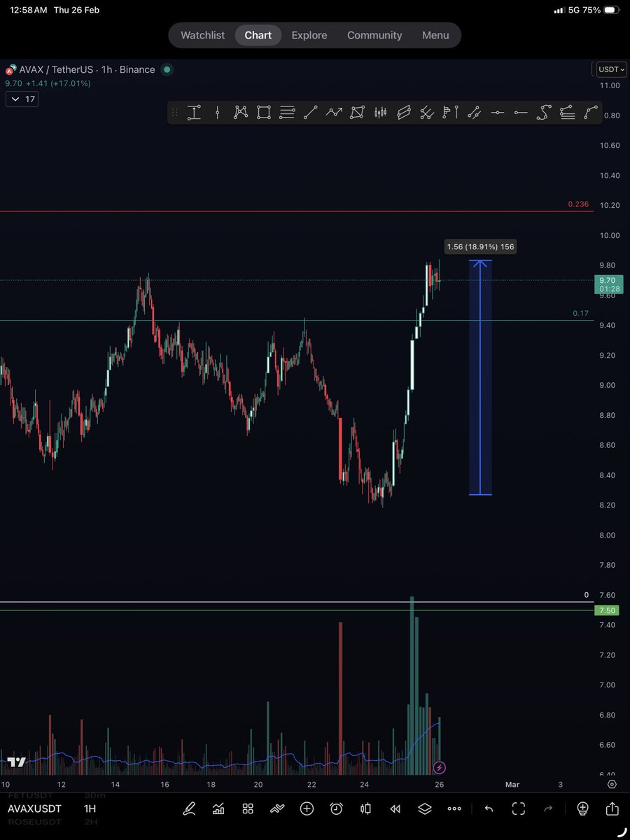Enter fullscreen chart mode
Screen dimensions: 630x840
(x=519, y=808)
